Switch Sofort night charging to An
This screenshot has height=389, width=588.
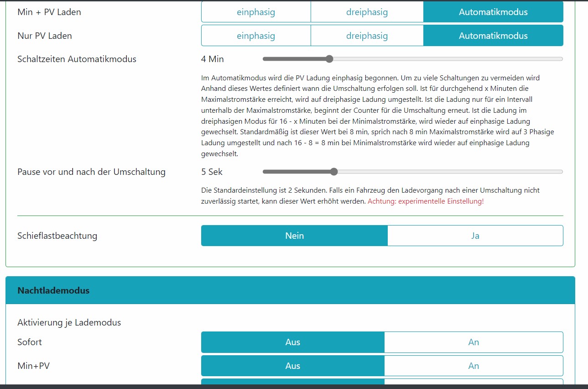pyautogui.click(x=474, y=342)
